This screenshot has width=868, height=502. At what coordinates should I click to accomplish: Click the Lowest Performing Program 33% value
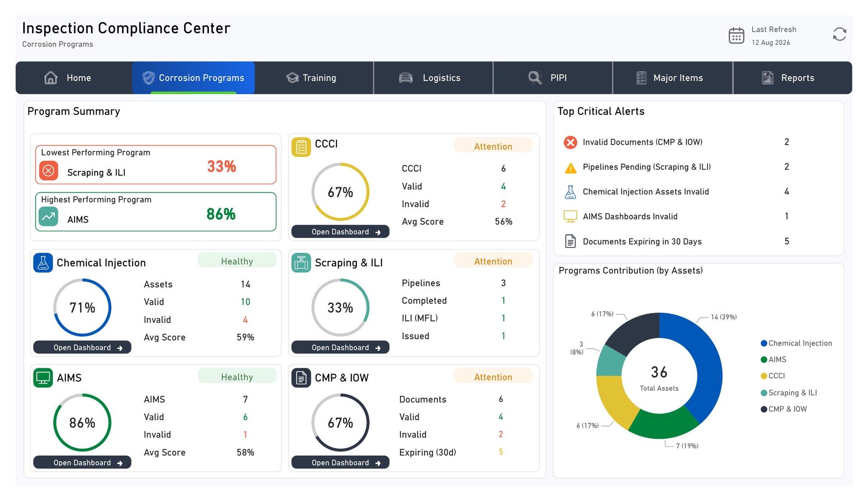click(x=222, y=166)
